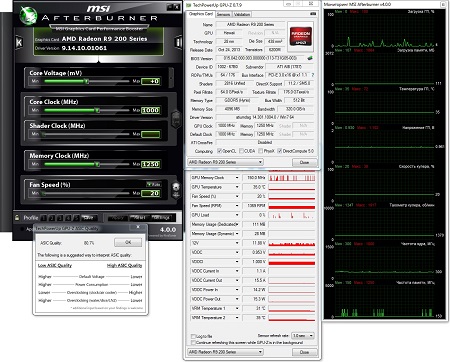Select profile slot 2

coord(52,218)
